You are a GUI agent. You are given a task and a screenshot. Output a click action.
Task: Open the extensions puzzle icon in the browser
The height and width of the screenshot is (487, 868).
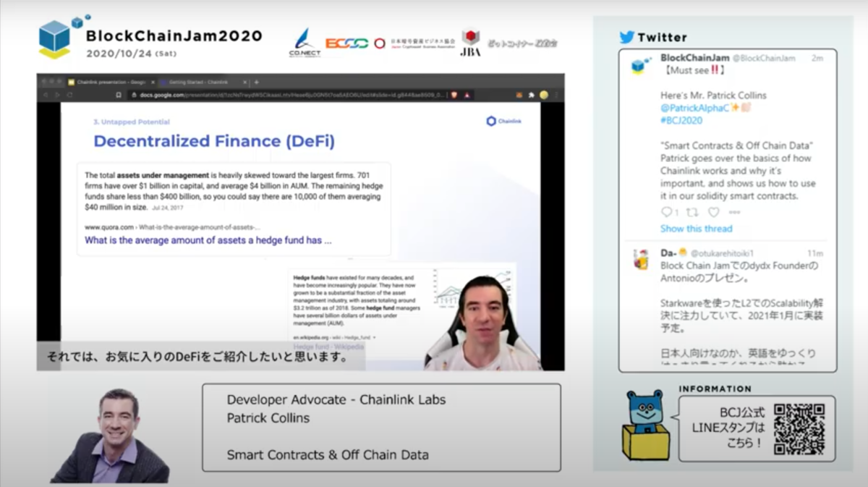coord(531,95)
